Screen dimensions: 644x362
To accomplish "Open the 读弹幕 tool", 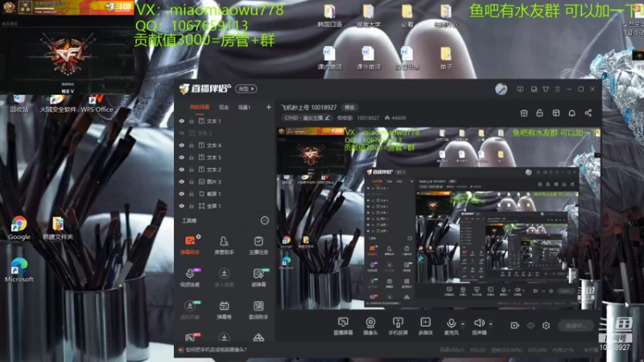I will [258, 277].
